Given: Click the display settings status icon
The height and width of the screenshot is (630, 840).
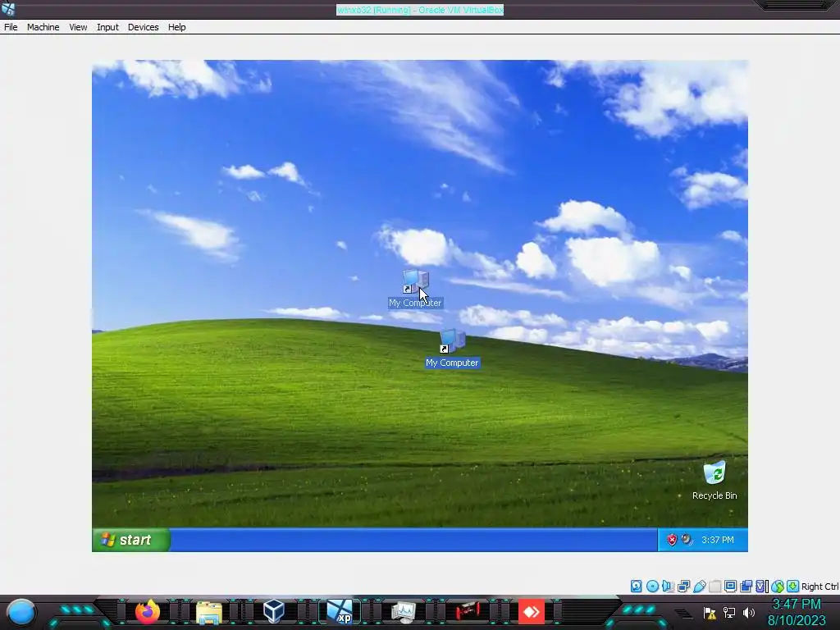Looking at the screenshot, I should point(730,586).
